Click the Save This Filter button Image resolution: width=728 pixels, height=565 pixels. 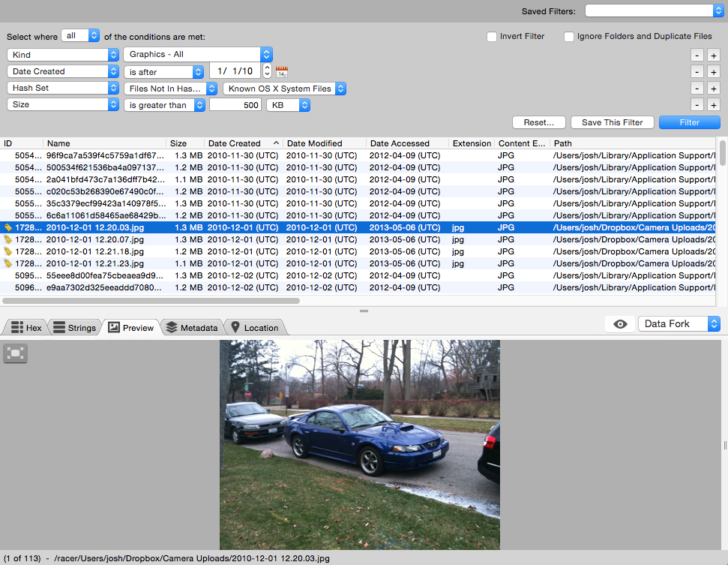(x=612, y=122)
